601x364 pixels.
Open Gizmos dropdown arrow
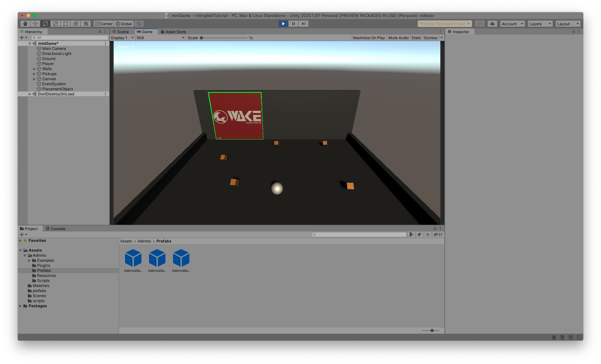(x=442, y=38)
